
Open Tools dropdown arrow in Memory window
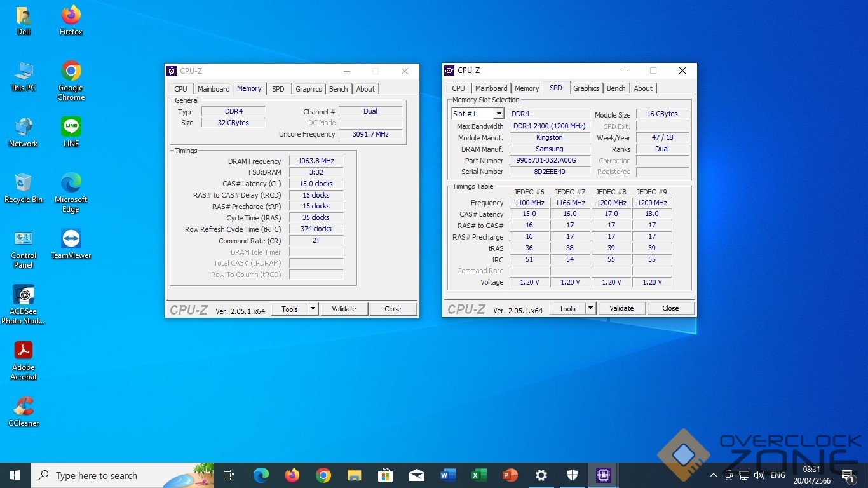tap(313, 309)
